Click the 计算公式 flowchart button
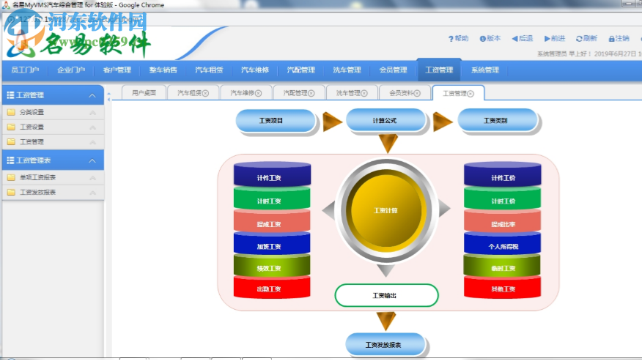Image resolution: width=642 pixels, height=364 pixels. 385,121
